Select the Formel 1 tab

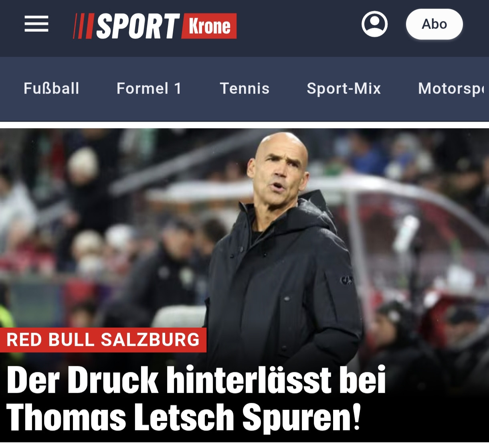[x=149, y=88]
